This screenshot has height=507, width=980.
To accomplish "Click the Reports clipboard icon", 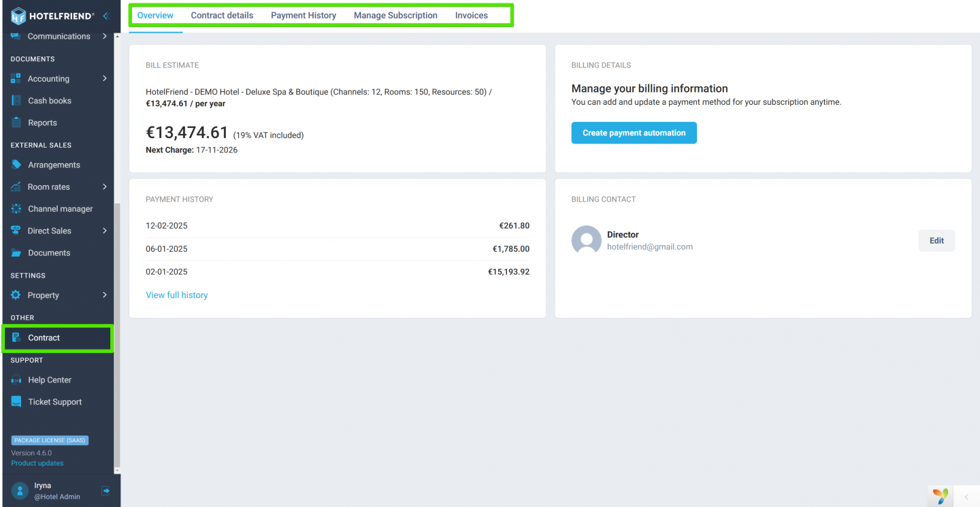I will [16, 122].
